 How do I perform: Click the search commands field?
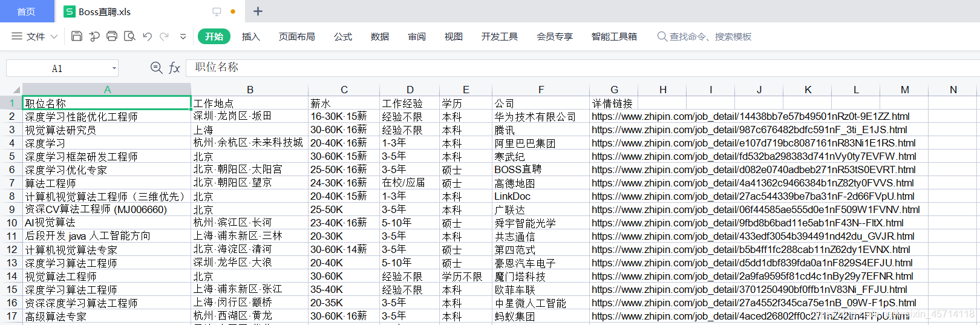705,36
